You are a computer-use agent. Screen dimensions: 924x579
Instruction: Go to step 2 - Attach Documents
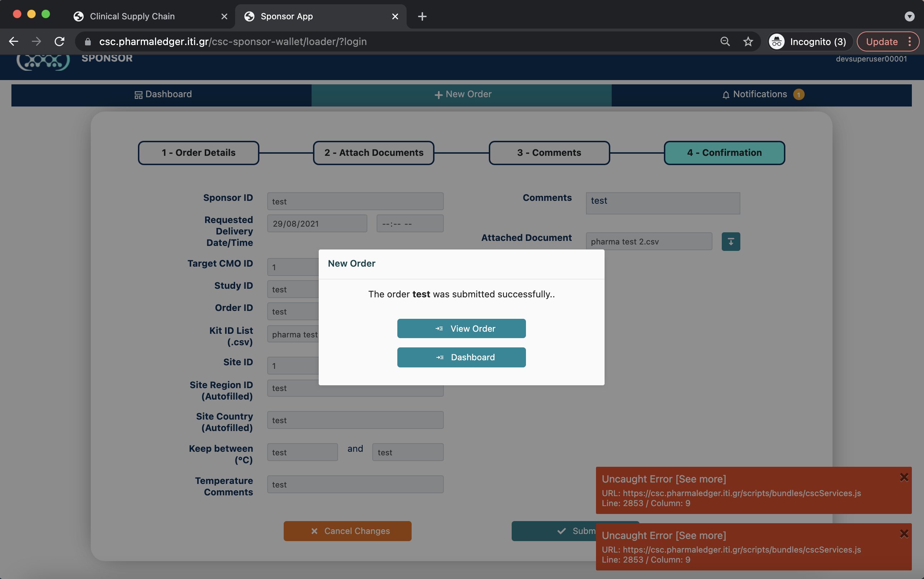(374, 153)
